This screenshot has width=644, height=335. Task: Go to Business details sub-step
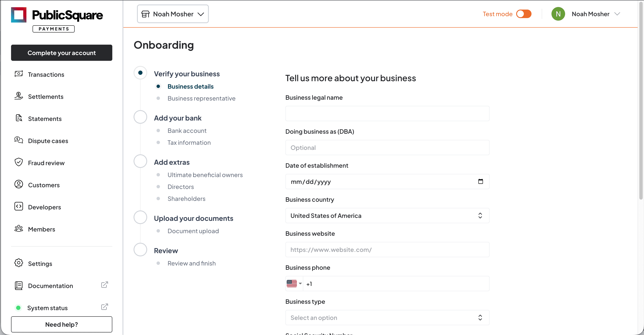191,87
